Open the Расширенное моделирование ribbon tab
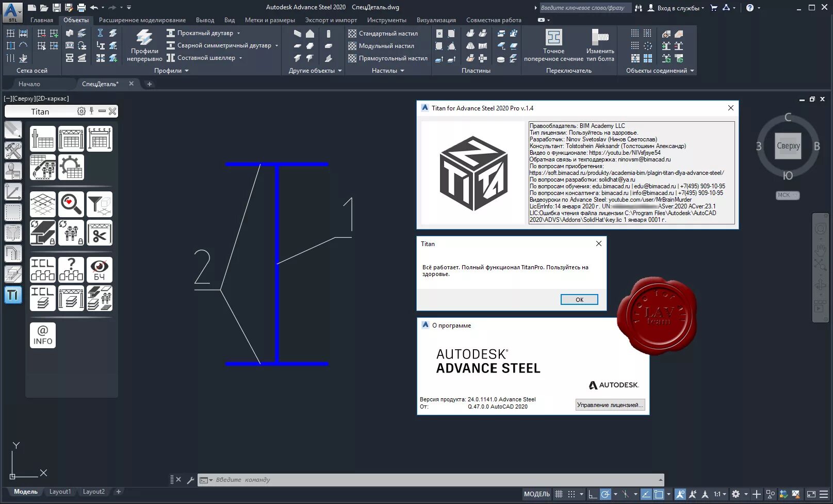The height and width of the screenshot is (504, 833). click(x=142, y=20)
